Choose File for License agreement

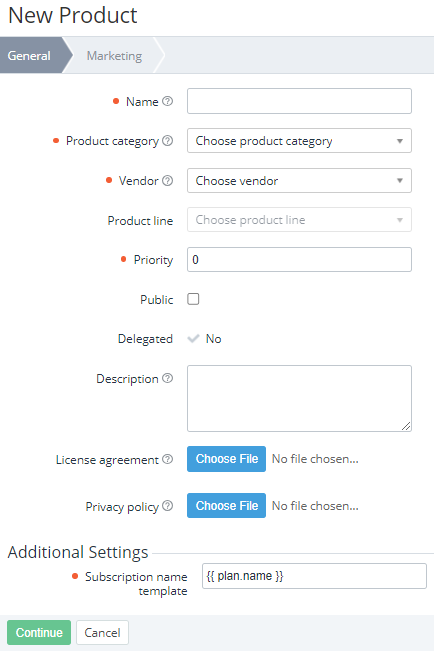226,459
